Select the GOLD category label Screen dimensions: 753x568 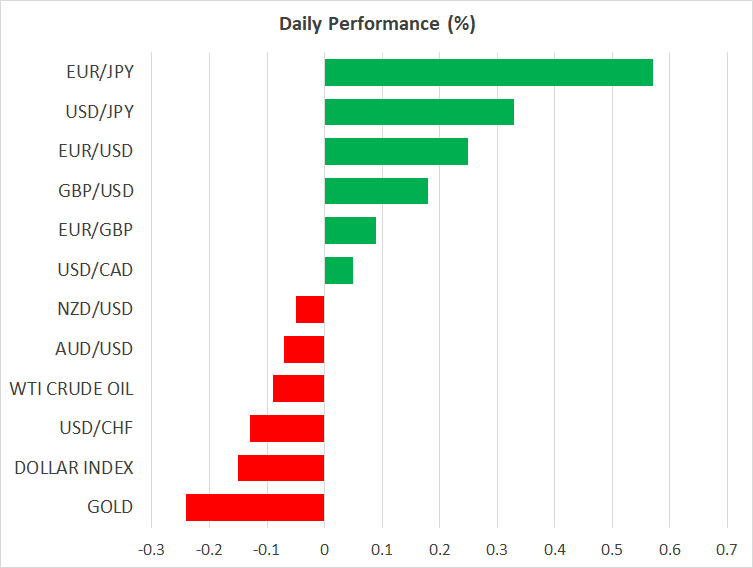tap(110, 507)
